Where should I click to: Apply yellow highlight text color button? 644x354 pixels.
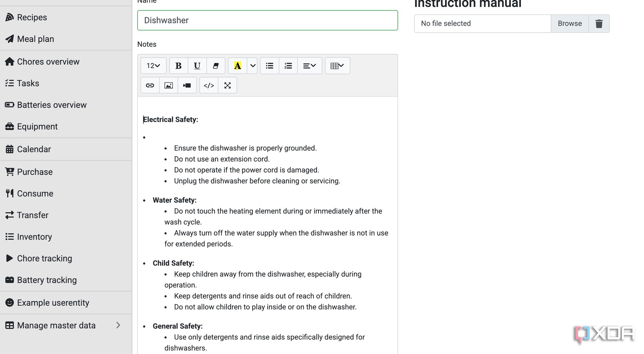[x=237, y=66]
